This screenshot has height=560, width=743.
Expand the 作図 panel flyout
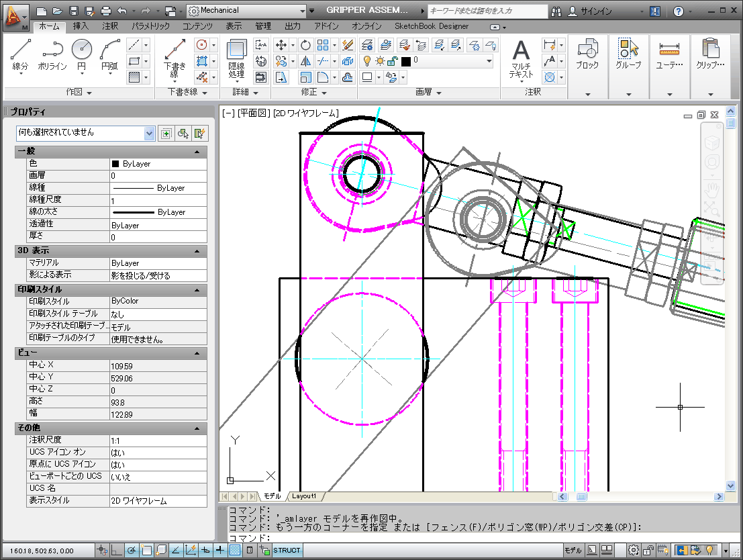tap(79, 92)
